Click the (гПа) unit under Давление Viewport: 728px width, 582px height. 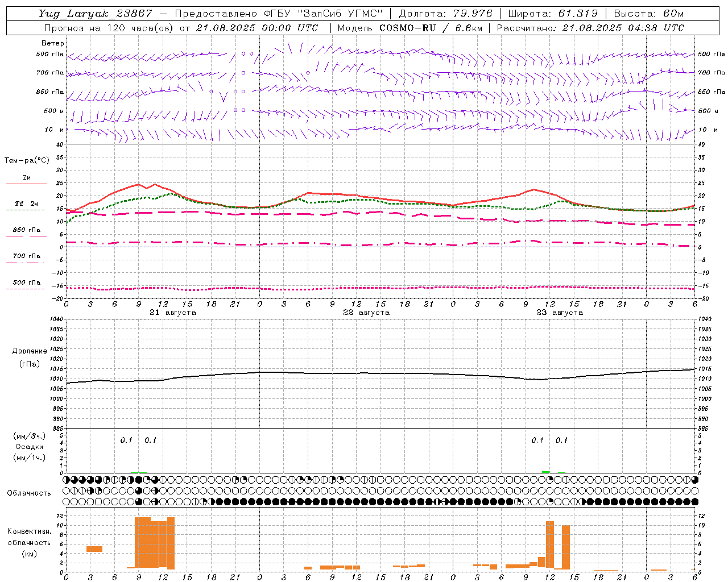pos(28,364)
